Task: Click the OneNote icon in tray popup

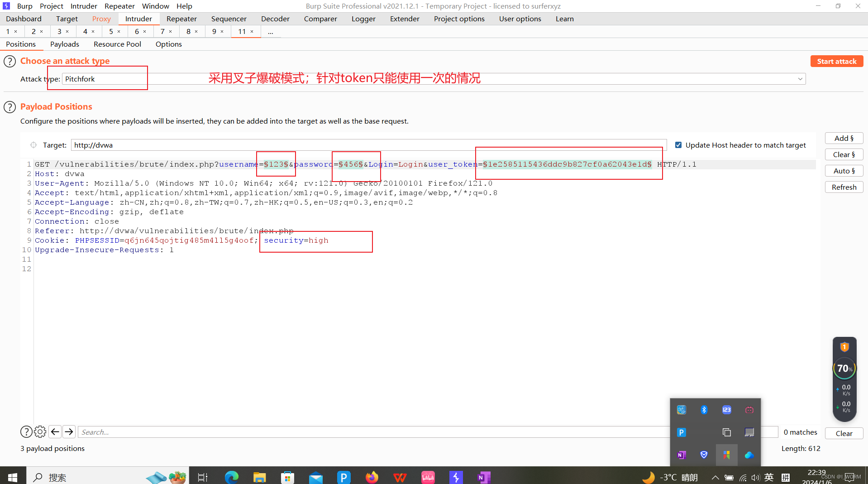Action: (682, 455)
